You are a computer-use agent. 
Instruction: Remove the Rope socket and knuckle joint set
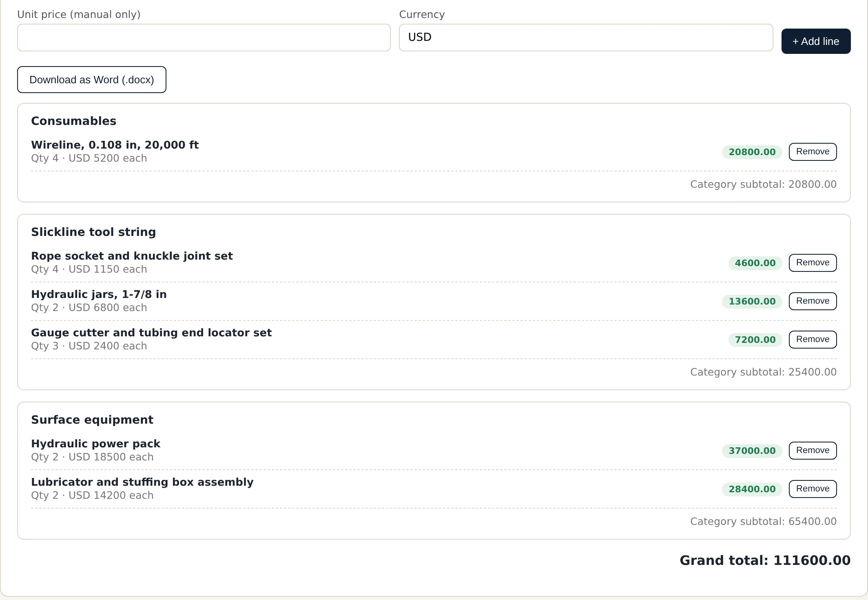[813, 263]
